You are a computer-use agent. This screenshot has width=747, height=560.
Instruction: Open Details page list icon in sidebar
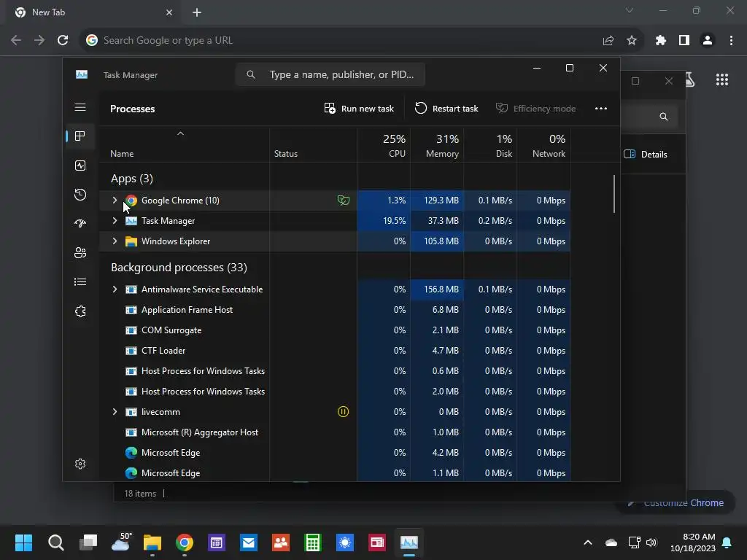tap(80, 282)
